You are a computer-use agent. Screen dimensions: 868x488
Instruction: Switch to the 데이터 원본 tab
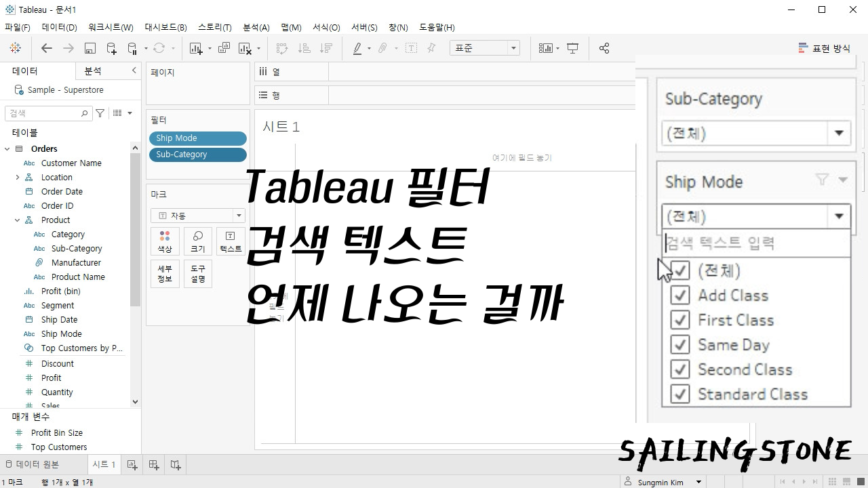33,464
